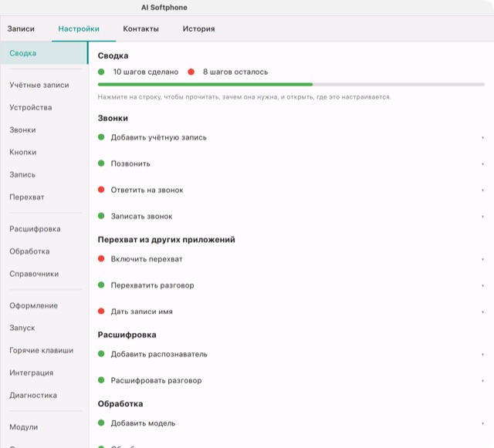Click the setup steps progress bar
Image resolution: width=494 pixels, height=448 pixels.
pyautogui.click(x=291, y=84)
